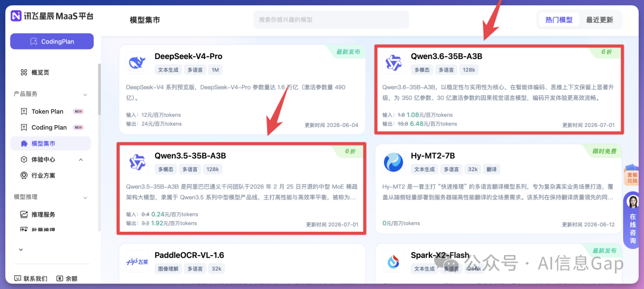Collapse the 模型推理 section chevron
This screenshot has width=644, height=289.
85,197
